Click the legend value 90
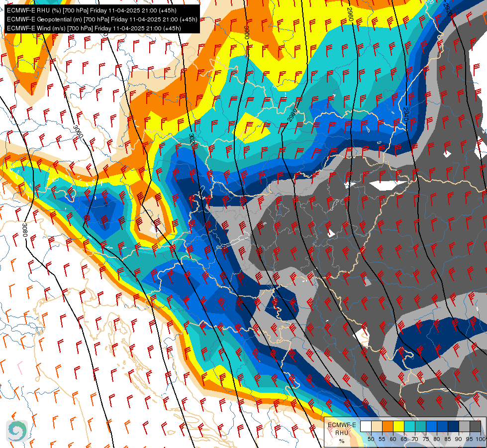Image resolution: width=487 pixels, height=448 pixels. click(x=459, y=439)
